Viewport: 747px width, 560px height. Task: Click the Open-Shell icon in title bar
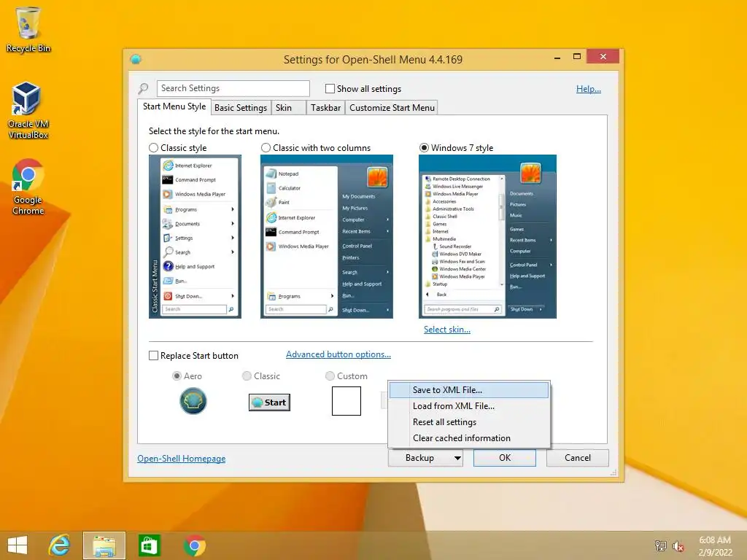coord(136,59)
